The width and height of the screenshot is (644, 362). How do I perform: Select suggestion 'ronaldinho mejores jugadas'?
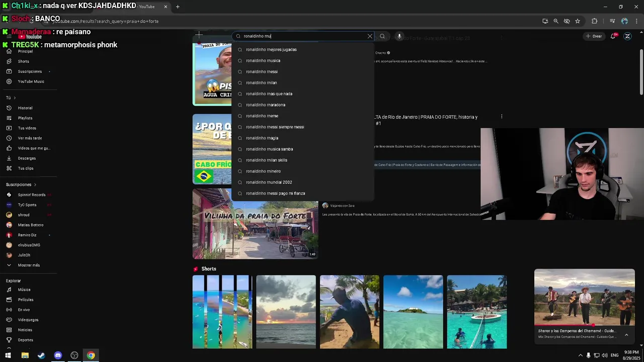coord(302,50)
